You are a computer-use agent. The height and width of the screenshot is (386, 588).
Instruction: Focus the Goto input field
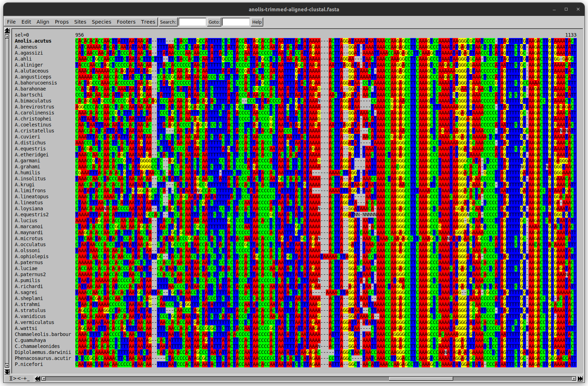pyautogui.click(x=236, y=22)
